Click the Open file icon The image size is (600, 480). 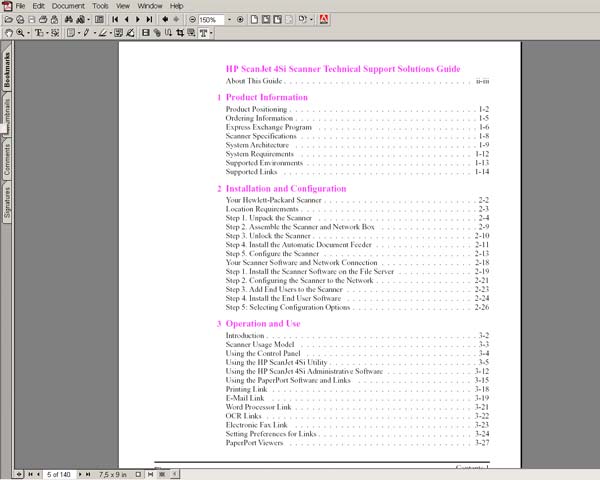click(x=8, y=20)
